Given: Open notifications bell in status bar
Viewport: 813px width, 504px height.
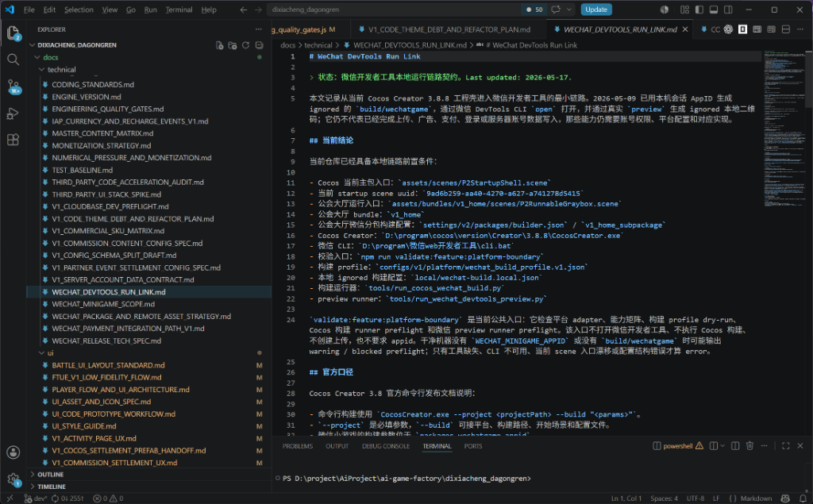Looking at the screenshot, I should tap(803, 498).
